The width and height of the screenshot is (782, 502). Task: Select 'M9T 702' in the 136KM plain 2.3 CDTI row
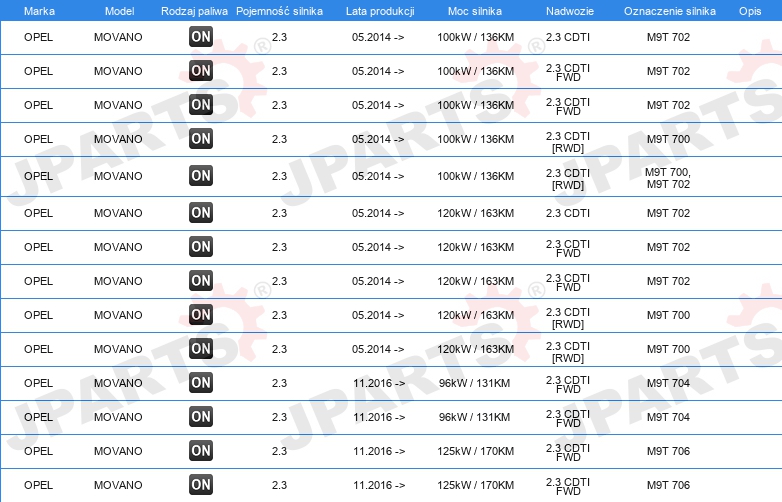click(668, 37)
